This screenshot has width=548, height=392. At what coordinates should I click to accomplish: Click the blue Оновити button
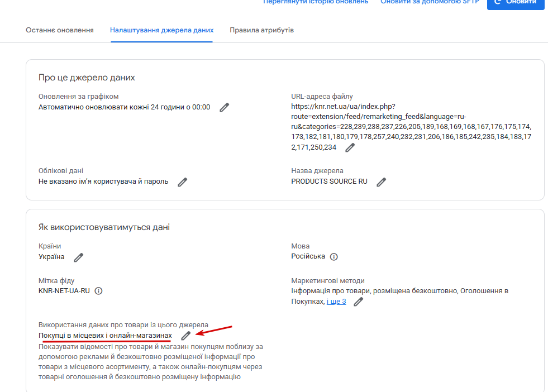516,3
